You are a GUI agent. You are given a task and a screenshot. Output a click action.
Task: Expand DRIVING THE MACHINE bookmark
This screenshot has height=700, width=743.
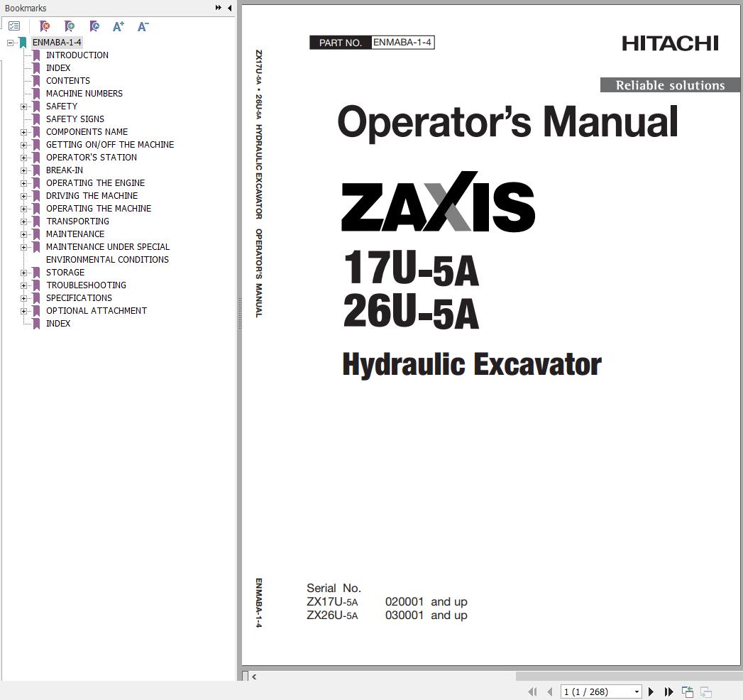(x=23, y=196)
